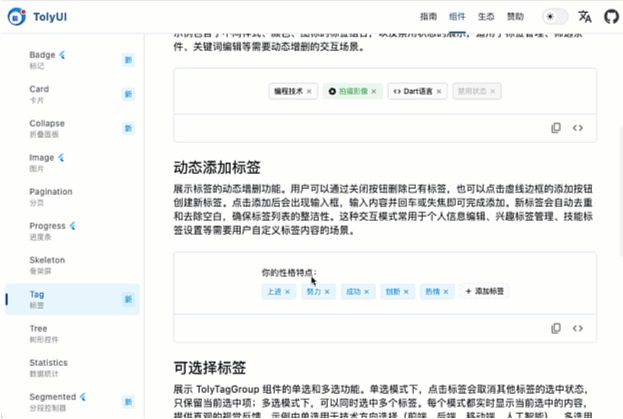Copy code of the closable tags example
Screen dimensions: 623x419
coord(556,128)
